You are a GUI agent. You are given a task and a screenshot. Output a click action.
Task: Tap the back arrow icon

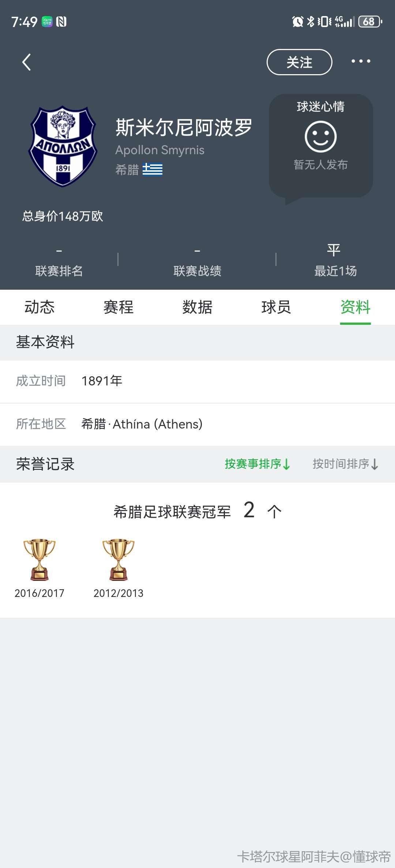click(x=26, y=62)
